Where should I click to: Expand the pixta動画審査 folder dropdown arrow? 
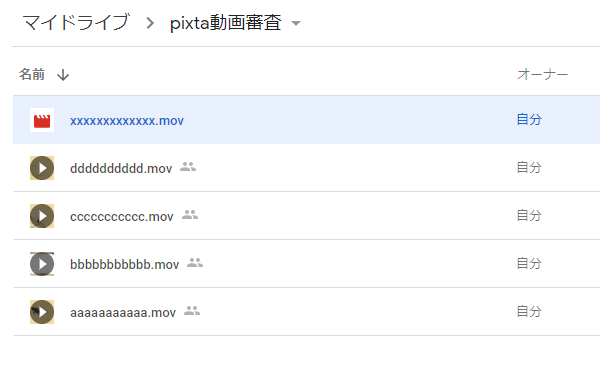tap(296, 23)
